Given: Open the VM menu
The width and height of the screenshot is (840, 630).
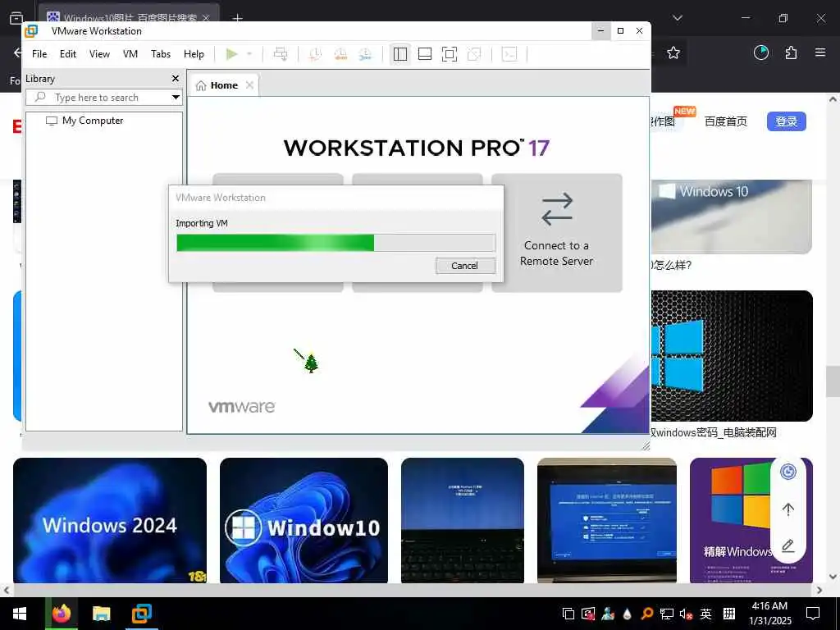Looking at the screenshot, I should [130, 54].
